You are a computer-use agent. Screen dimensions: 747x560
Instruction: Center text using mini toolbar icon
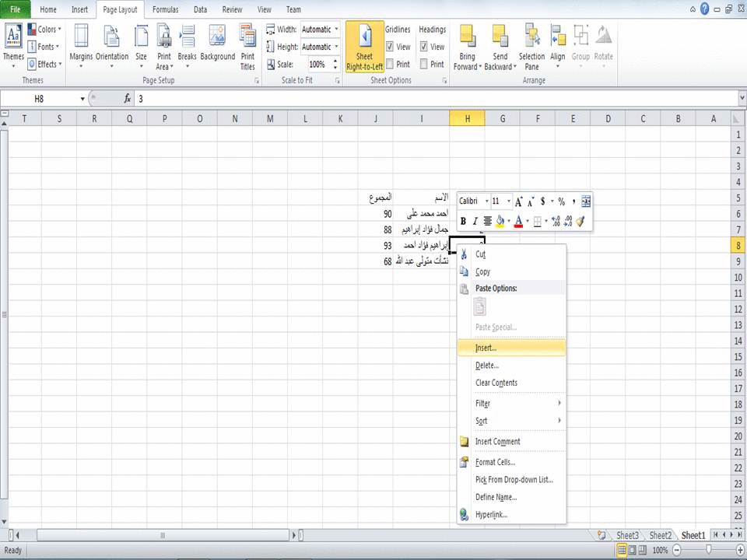pos(487,222)
